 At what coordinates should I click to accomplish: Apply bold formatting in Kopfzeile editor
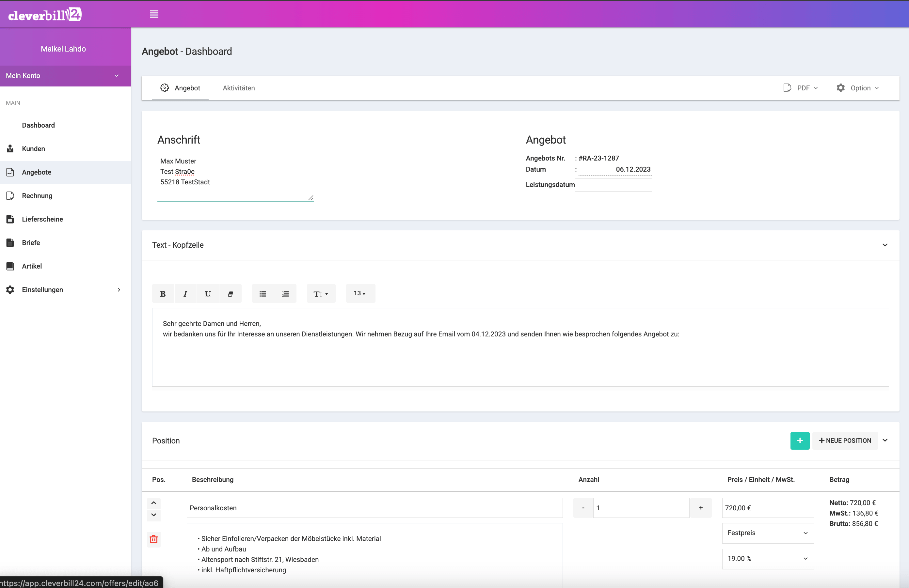pos(163,293)
